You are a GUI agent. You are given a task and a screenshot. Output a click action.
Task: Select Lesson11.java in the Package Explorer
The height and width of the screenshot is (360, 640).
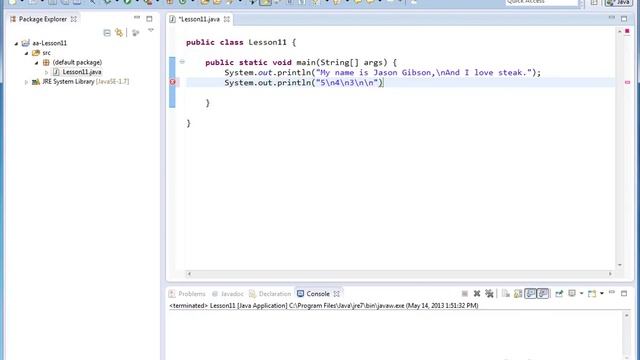click(82, 72)
